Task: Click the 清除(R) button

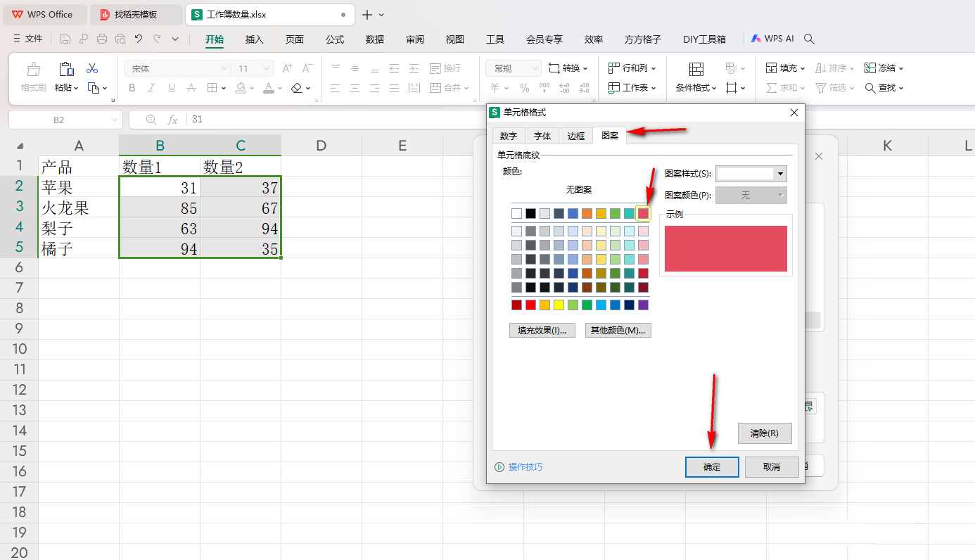Action: [x=765, y=433]
